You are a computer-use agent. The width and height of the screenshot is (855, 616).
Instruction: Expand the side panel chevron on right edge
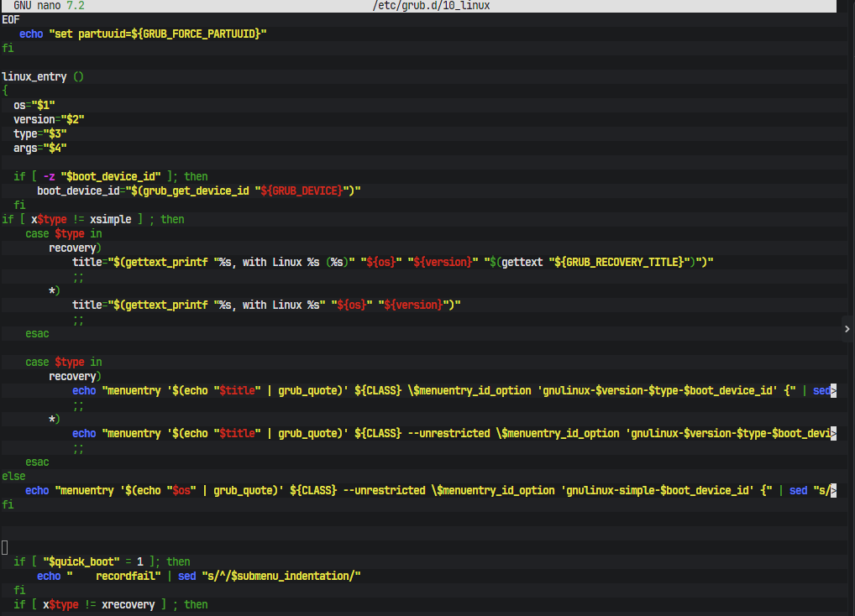coord(847,330)
